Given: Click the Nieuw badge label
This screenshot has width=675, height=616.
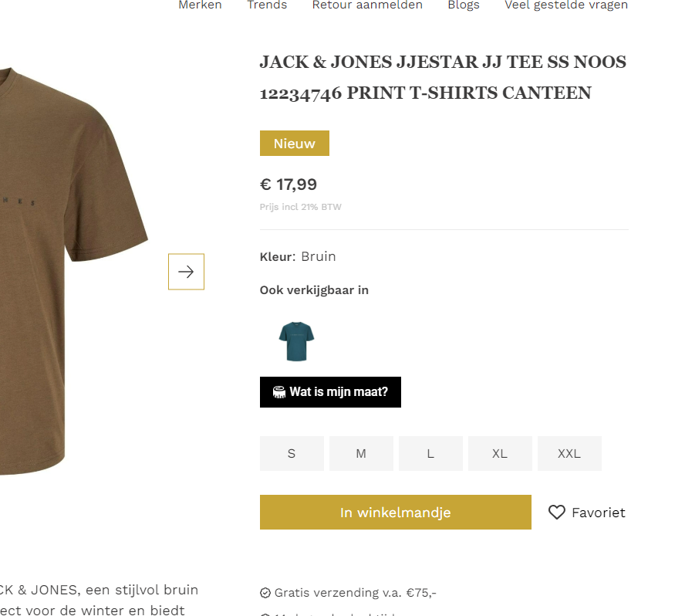Looking at the screenshot, I should 295,144.
